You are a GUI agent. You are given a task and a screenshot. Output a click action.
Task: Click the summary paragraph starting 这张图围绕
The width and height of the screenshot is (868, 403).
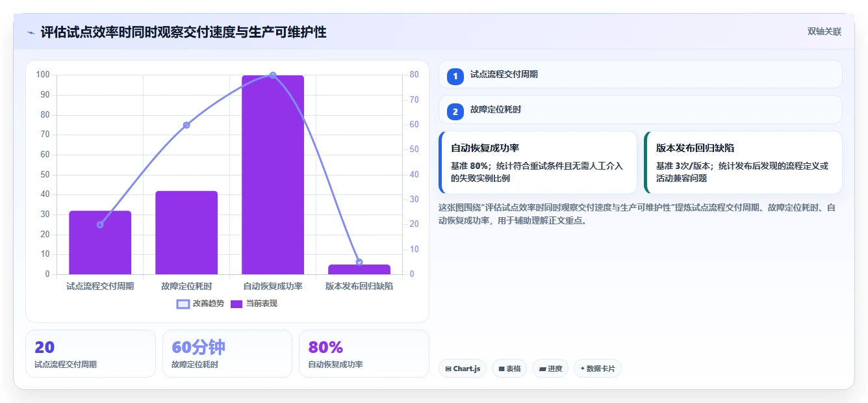[637, 214]
